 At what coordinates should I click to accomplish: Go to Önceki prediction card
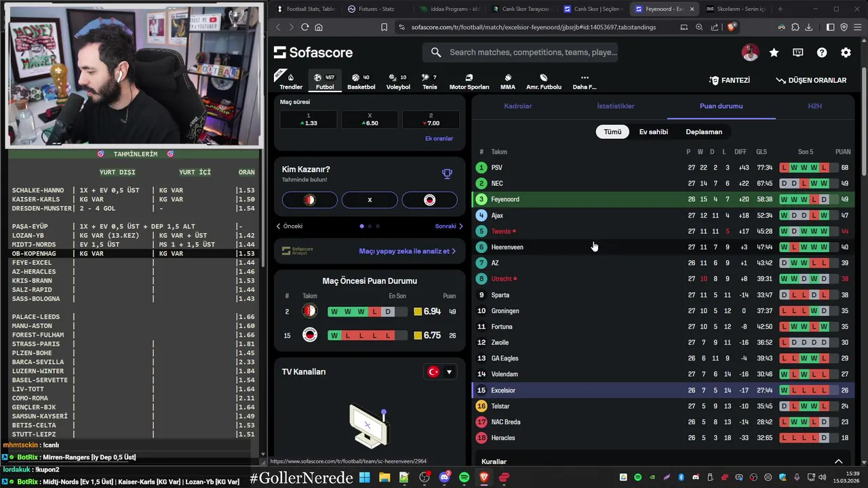(x=290, y=226)
